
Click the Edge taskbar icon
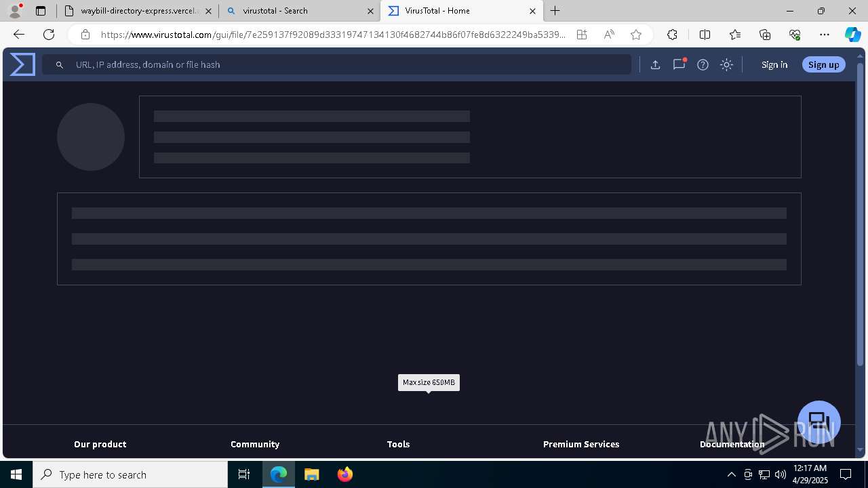279,474
